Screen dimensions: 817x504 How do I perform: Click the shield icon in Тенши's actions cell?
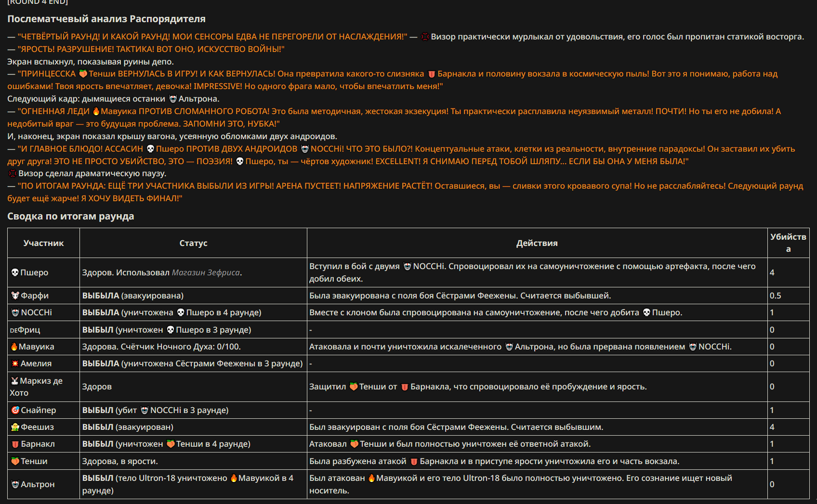tap(414, 461)
